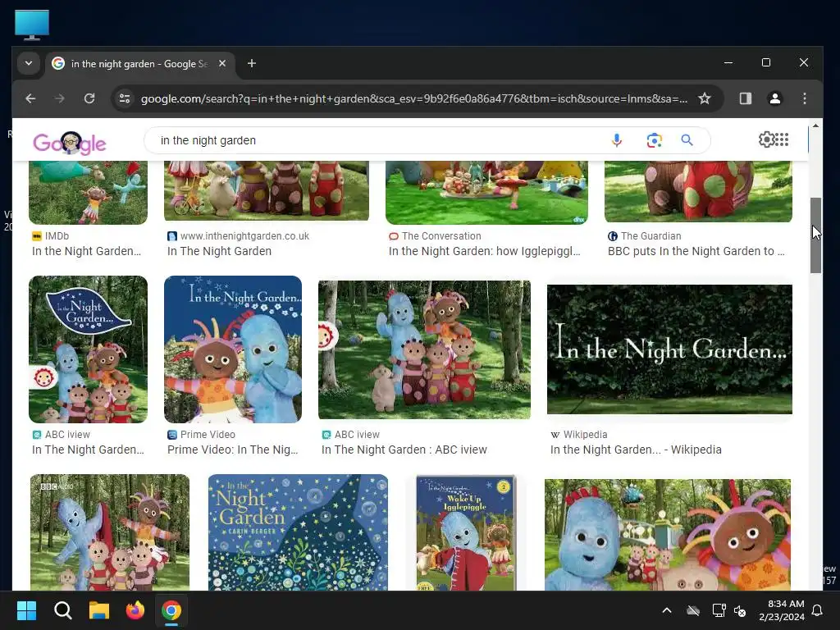Open the Windows Start menu

click(x=26, y=610)
